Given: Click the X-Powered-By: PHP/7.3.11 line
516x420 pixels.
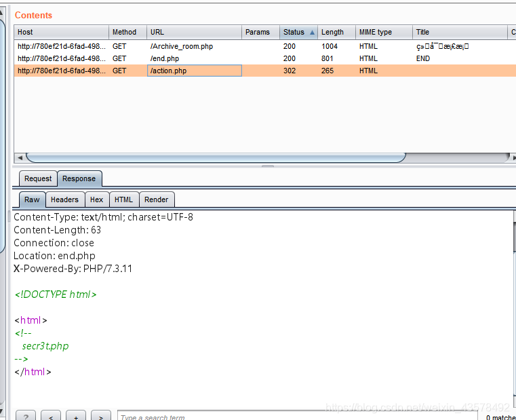Looking at the screenshot, I should 73,269.
